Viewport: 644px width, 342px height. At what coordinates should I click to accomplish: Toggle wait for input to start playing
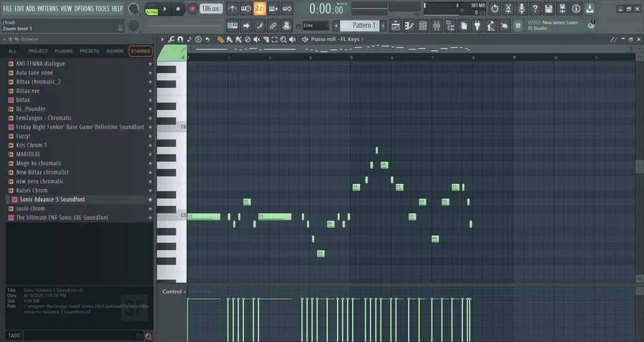tap(246, 9)
